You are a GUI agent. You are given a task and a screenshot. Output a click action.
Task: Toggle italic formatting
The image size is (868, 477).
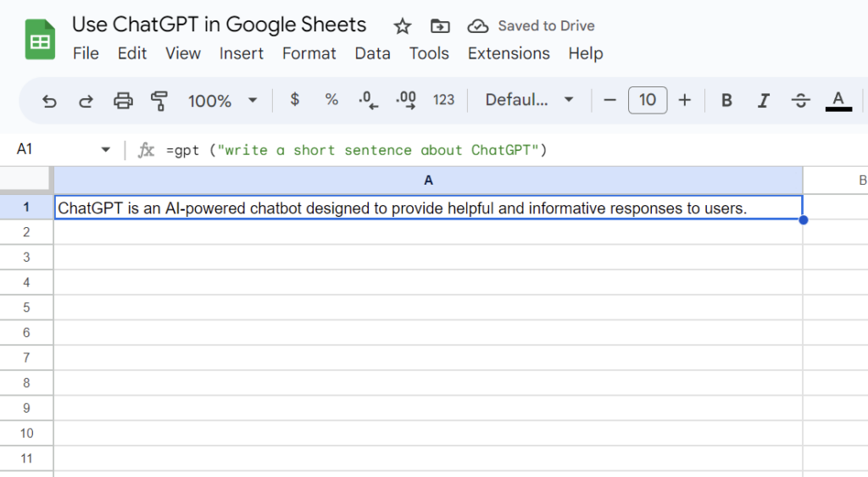pos(763,101)
